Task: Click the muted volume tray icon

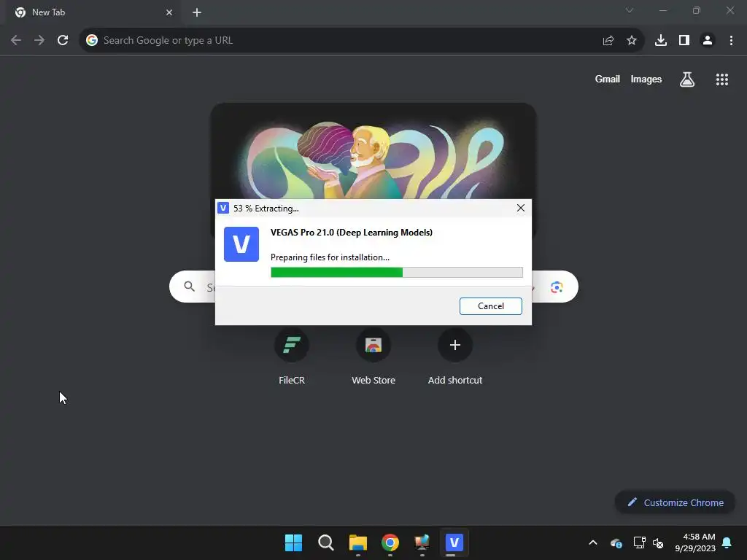Action: 658,542
